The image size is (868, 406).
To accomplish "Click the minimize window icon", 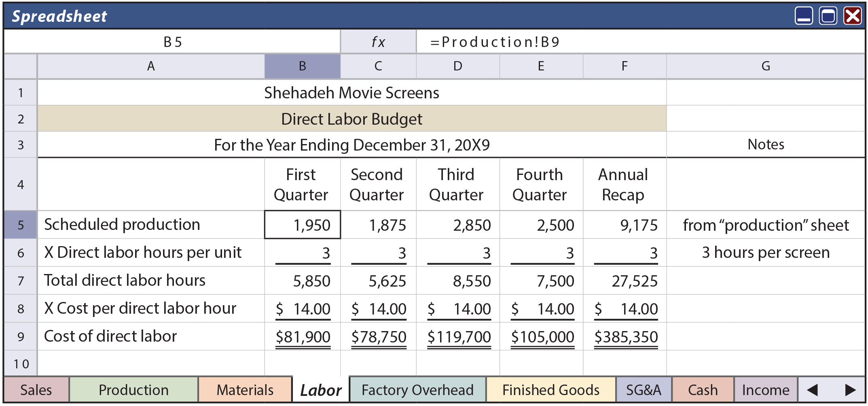I will (804, 16).
